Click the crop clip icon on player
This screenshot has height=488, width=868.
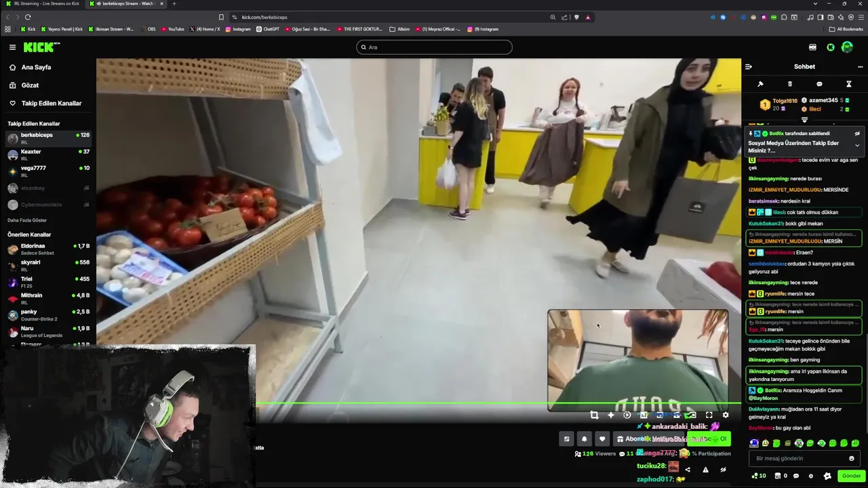pyautogui.click(x=594, y=415)
